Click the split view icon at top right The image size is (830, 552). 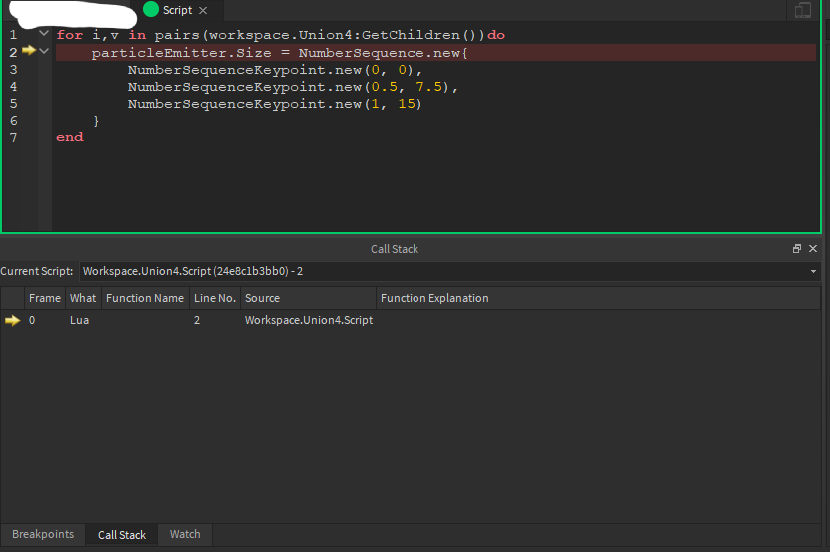pyautogui.click(x=802, y=10)
